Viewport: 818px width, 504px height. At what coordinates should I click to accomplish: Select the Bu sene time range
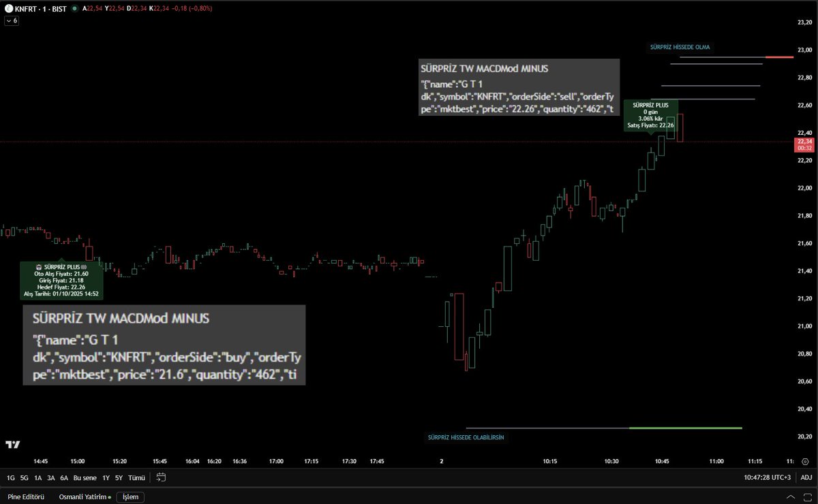pos(85,478)
